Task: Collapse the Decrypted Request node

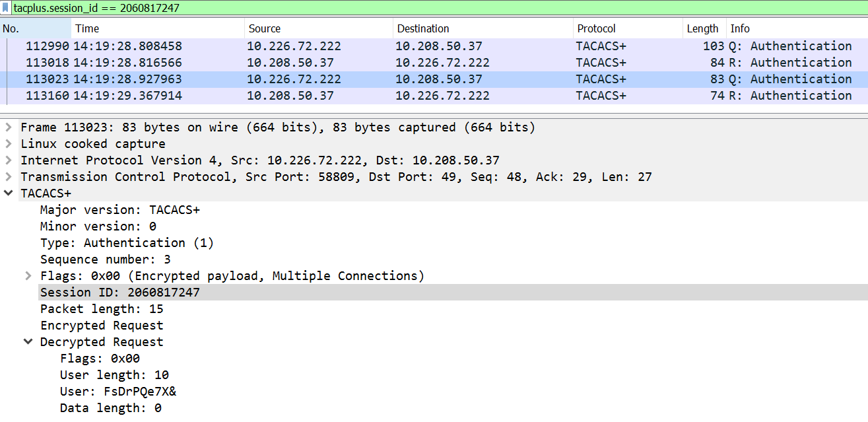Action: pyautogui.click(x=28, y=341)
